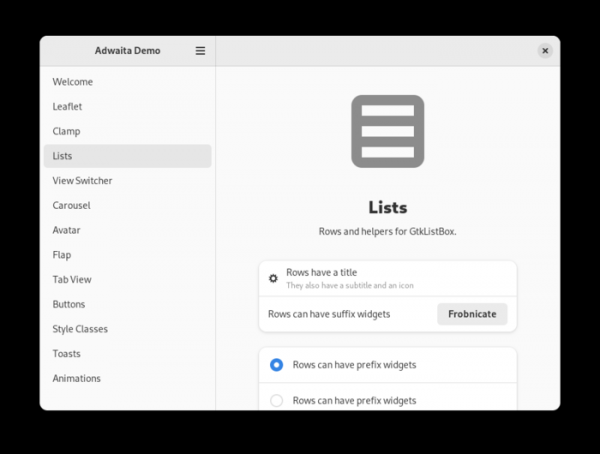Open the hamburger main menu
This screenshot has height=454, width=600.
pyautogui.click(x=200, y=51)
